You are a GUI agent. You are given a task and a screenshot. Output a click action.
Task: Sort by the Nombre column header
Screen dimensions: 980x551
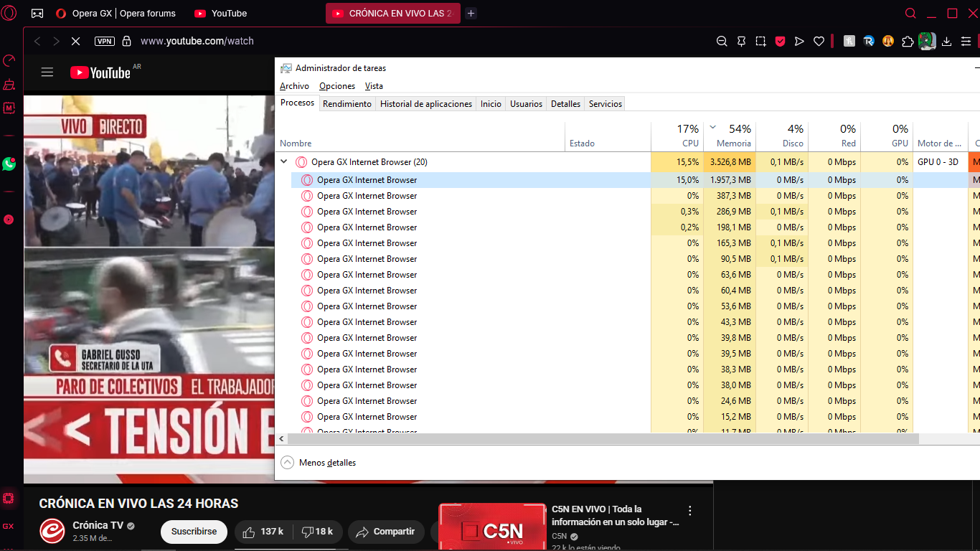coord(420,136)
